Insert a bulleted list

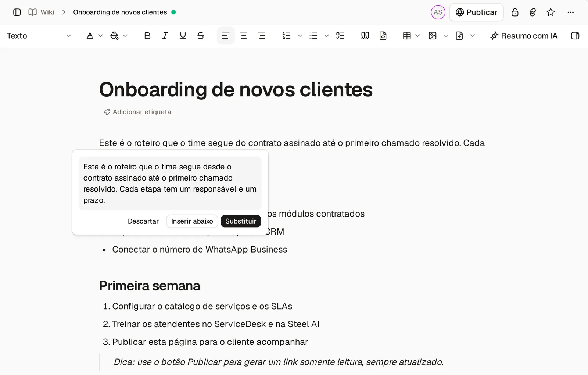point(313,36)
